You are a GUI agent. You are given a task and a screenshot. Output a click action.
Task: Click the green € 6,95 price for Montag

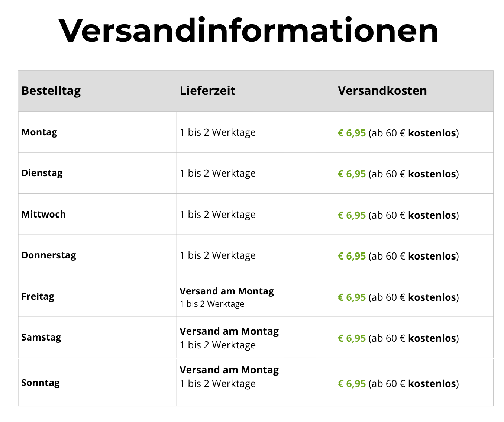[x=352, y=133]
